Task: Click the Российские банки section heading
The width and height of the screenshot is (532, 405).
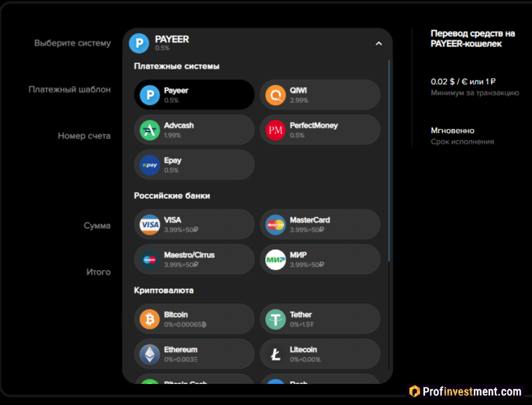Action: click(171, 196)
